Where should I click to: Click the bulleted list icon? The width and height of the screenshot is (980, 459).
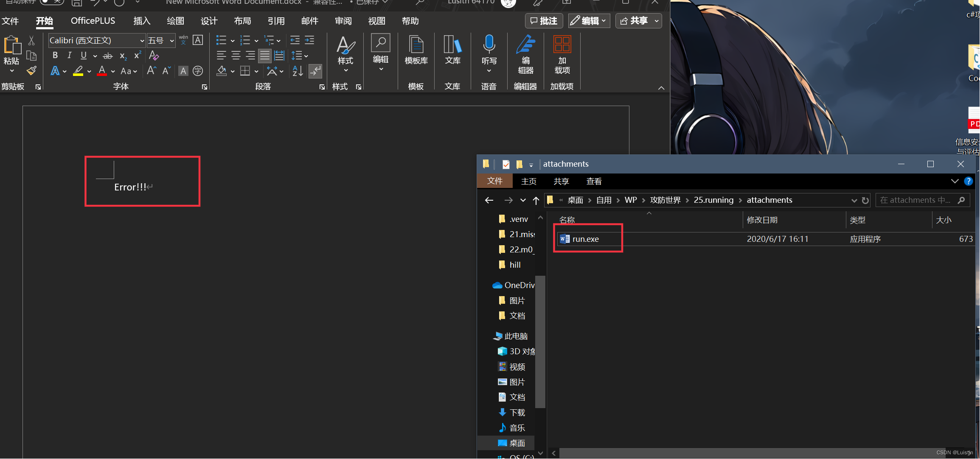(221, 40)
